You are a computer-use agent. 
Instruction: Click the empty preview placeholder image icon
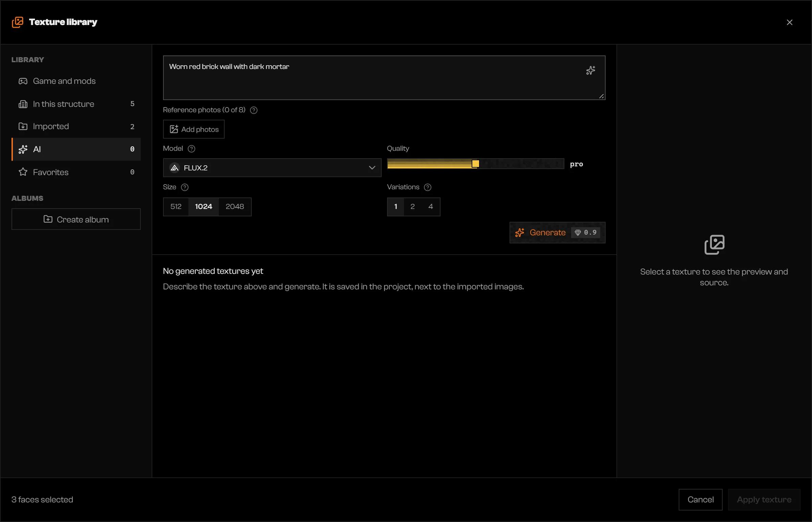click(714, 245)
